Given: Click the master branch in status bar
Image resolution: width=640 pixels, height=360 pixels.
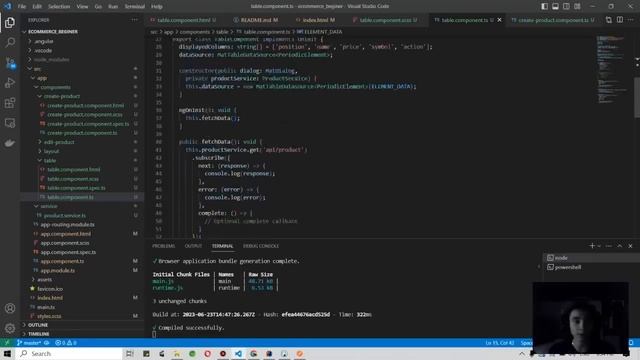Looking at the screenshot, I should tap(29, 343).
